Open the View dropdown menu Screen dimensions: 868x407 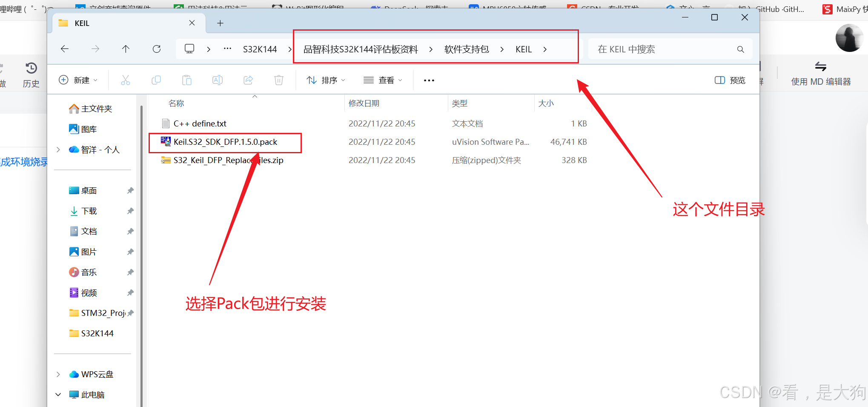pos(383,80)
